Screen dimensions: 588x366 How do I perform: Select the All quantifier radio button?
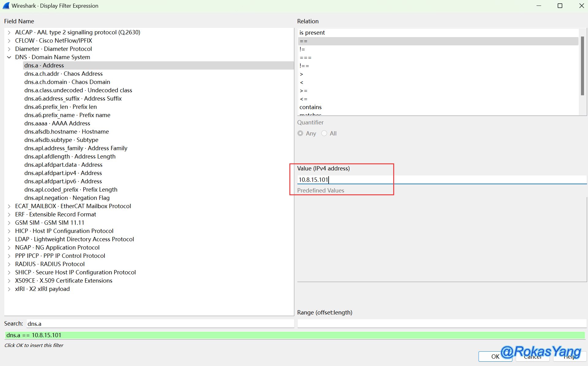[324, 133]
